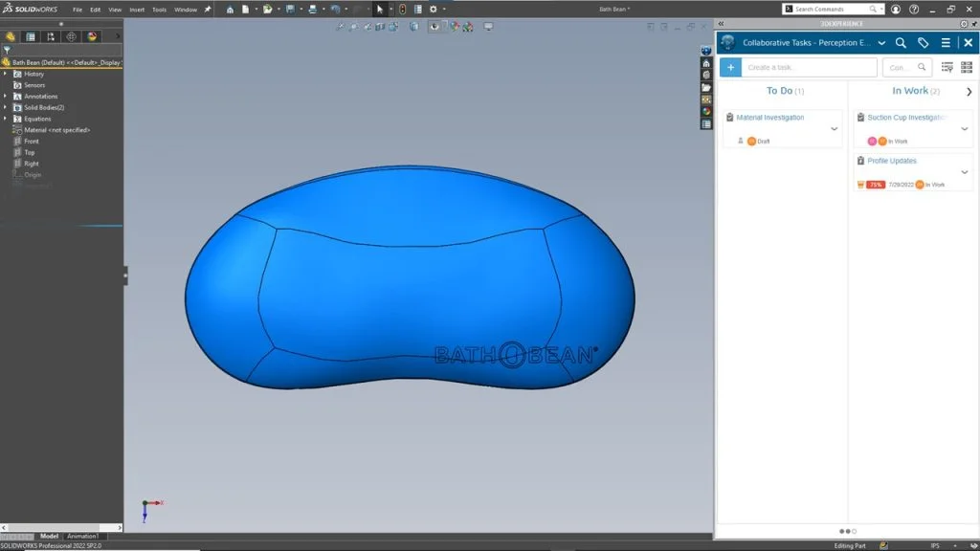The height and width of the screenshot is (551, 980).
Task: Toggle the Hide/Show Items eye icon
Action: coord(434,27)
